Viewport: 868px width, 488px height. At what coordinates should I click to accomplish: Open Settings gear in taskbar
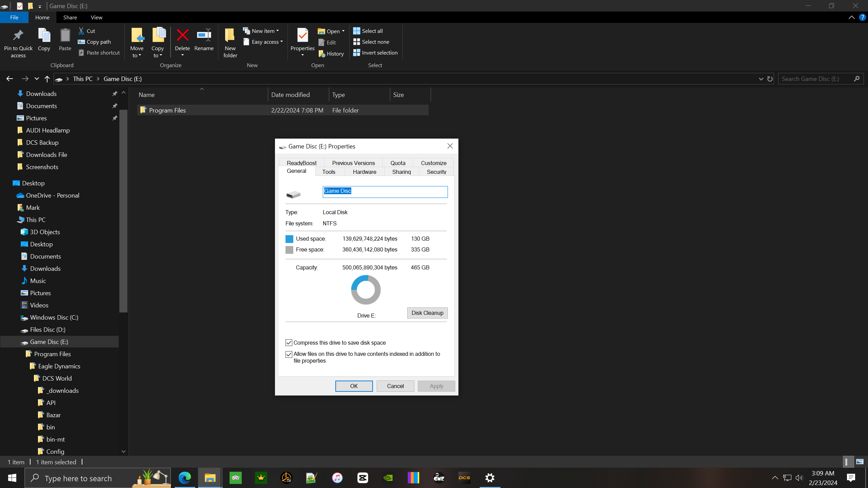click(x=490, y=478)
